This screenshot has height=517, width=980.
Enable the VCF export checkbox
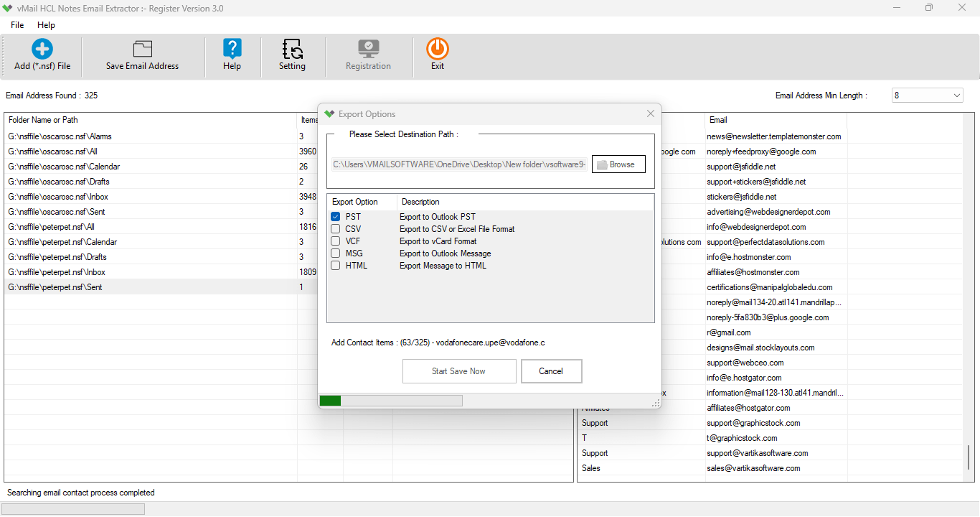pos(335,241)
